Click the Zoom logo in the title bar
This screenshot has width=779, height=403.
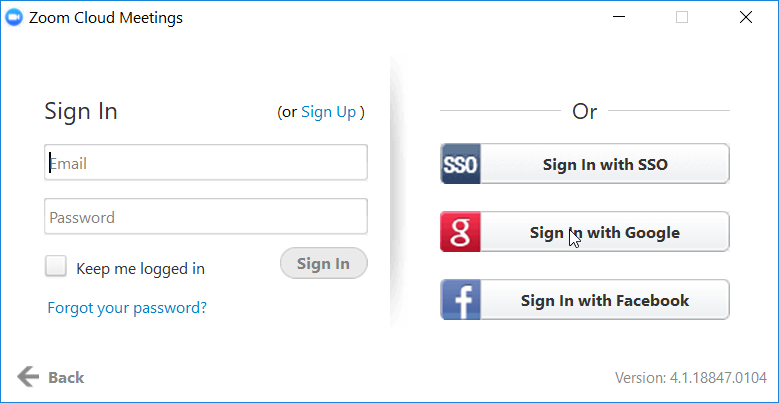(15, 17)
